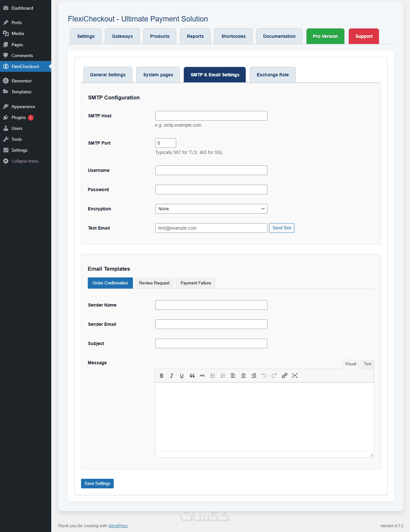Screen dimensions: 410x532
Task: Toggle bold formatting in message editor
Action: point(161,376)
